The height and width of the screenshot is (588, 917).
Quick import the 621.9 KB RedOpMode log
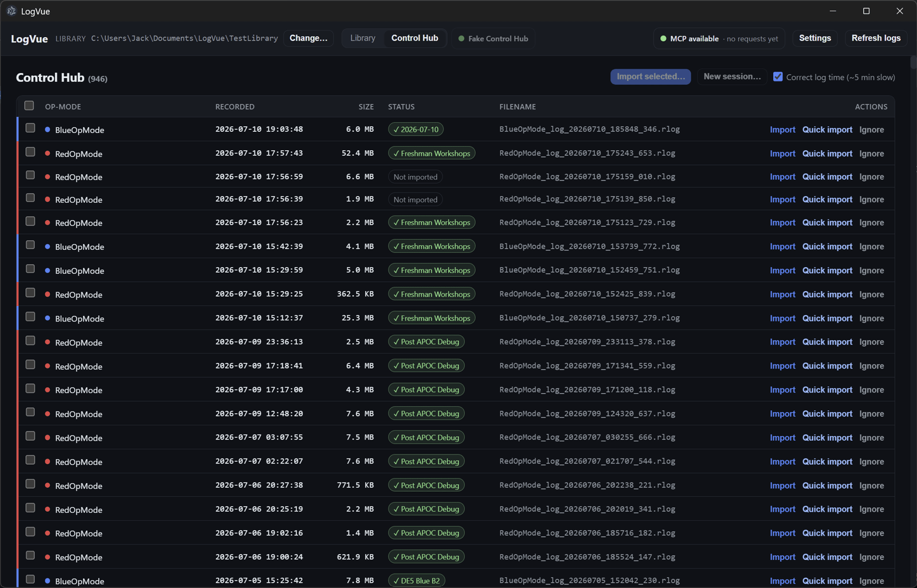click(x=827, y=557)
